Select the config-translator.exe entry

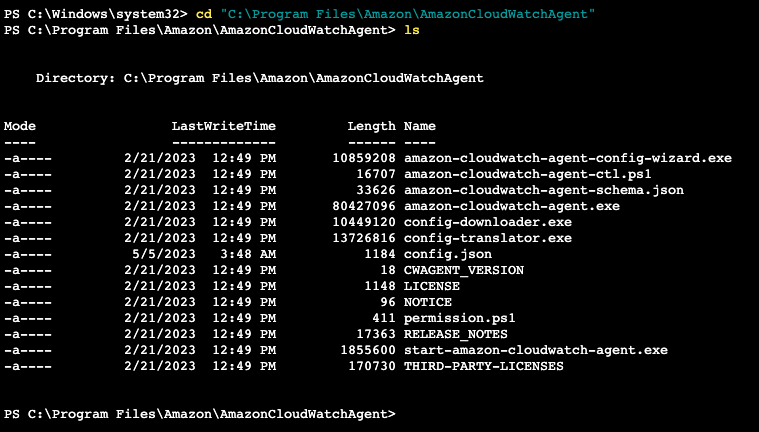click(488, 238)
